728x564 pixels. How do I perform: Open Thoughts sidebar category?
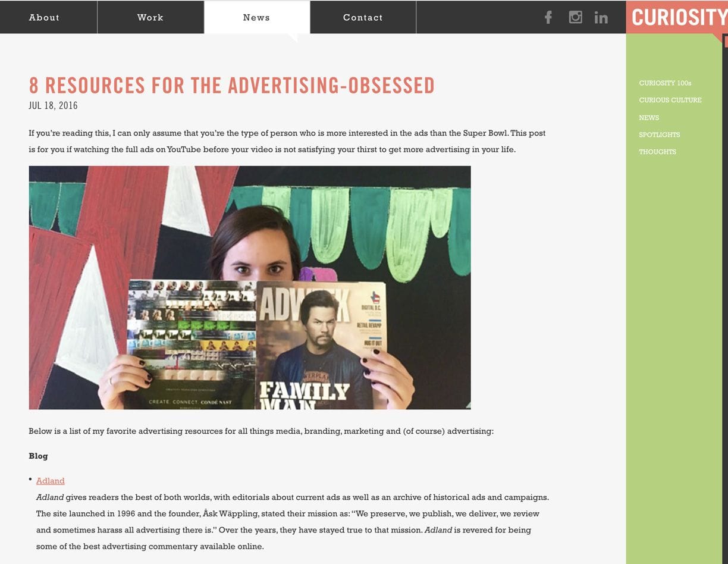click(x=657, y=152)
